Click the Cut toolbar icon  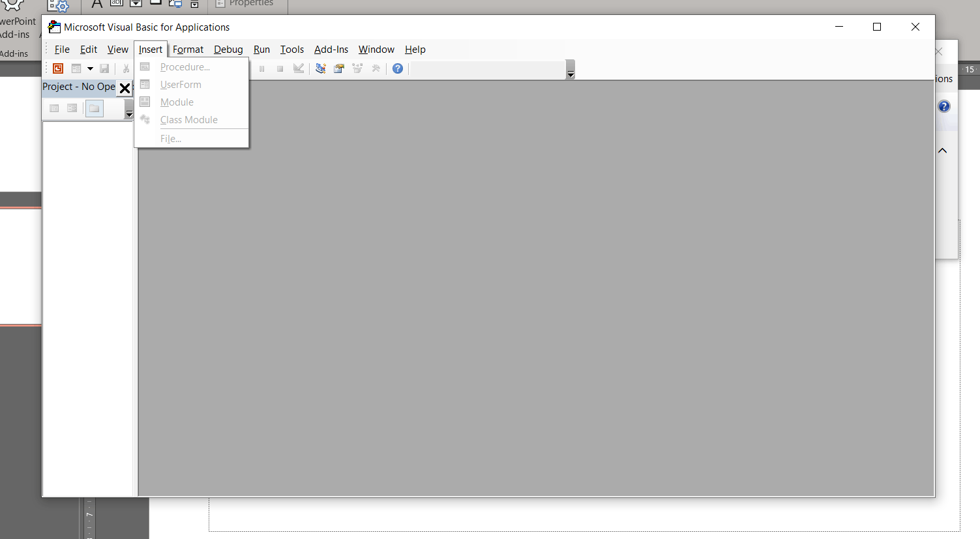click(x=125, y=68)
